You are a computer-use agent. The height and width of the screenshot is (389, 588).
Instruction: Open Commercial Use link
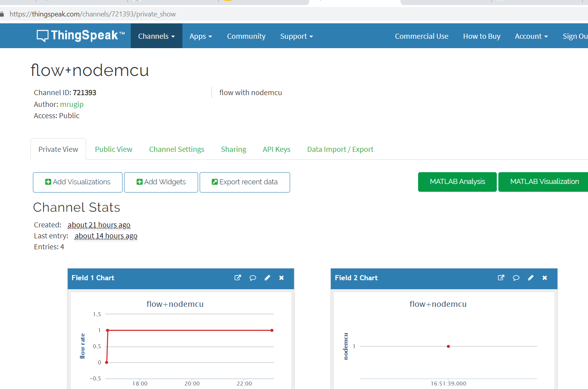422,36
